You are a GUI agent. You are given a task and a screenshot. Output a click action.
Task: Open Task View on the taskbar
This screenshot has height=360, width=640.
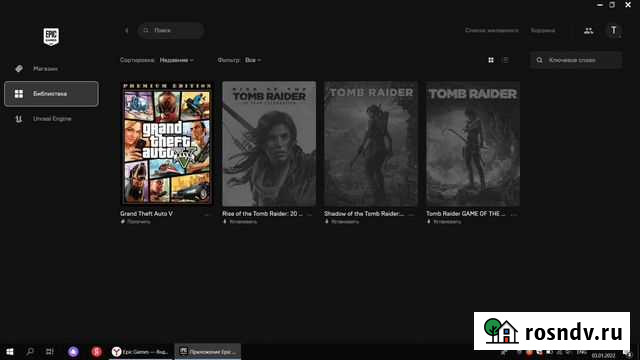point(49,351)
